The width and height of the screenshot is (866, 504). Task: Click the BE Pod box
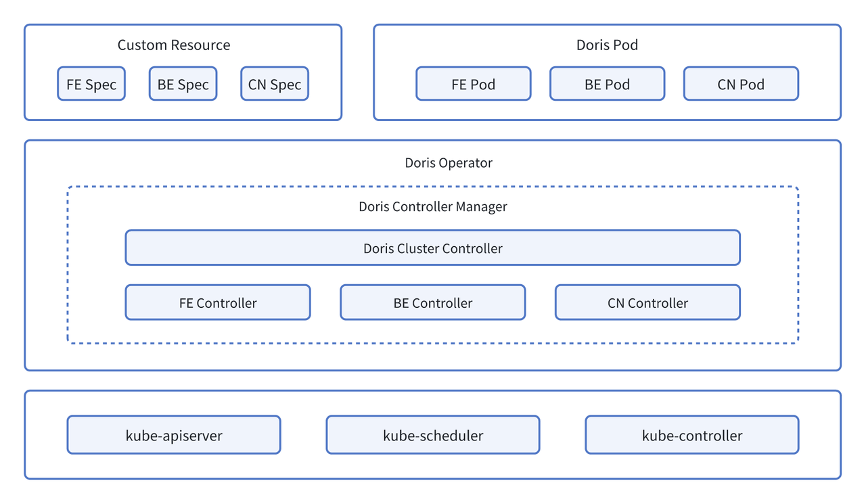coord(607,84)
